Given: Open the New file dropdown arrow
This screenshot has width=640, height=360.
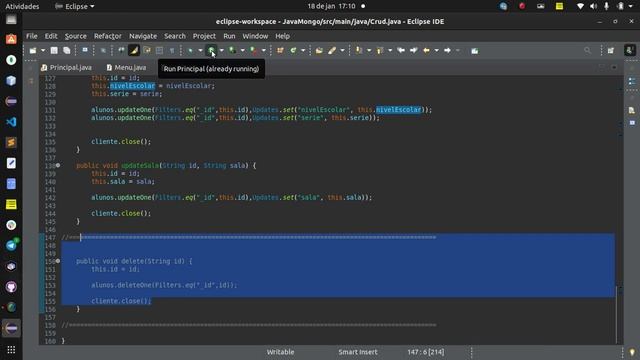Looking at the screenshot, I should click(x=43, y=51).
